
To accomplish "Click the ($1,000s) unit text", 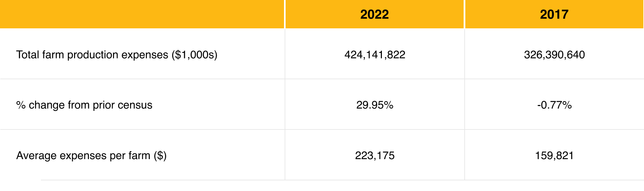I will (194, 55).
